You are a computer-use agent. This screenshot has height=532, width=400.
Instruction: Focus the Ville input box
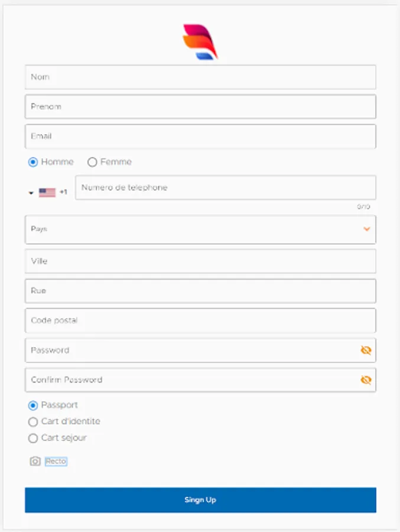[x=200, y=261]
